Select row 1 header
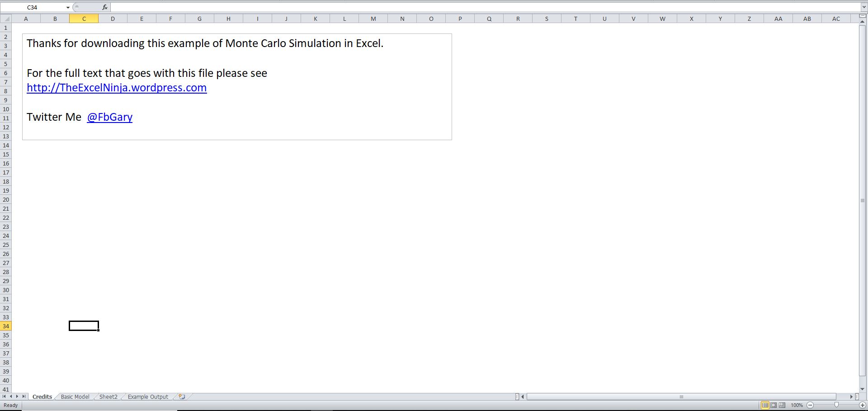Screen dimensions: 868x411 (5, 28)
